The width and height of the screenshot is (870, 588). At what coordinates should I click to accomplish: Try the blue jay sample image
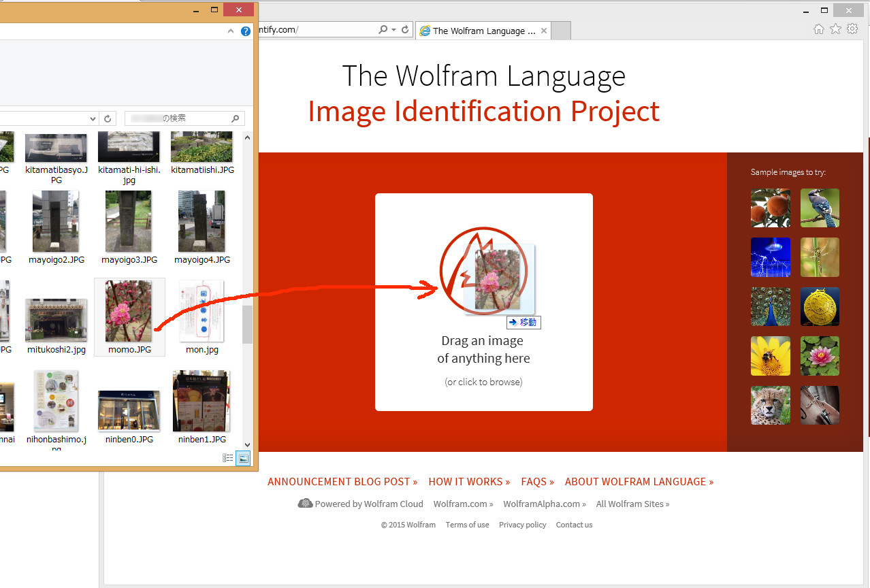(x=820, y=208)
